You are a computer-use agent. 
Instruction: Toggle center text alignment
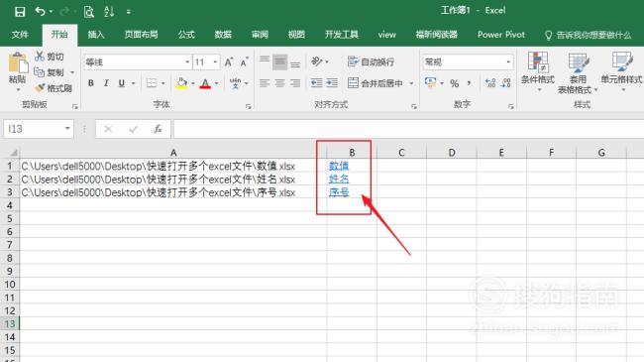click(279, 83)
